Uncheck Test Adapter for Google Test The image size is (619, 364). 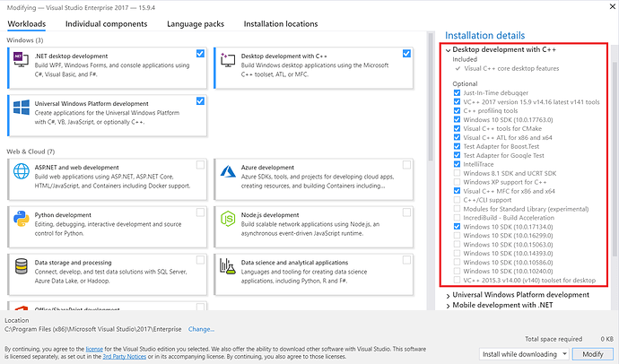tap(457, 155)
